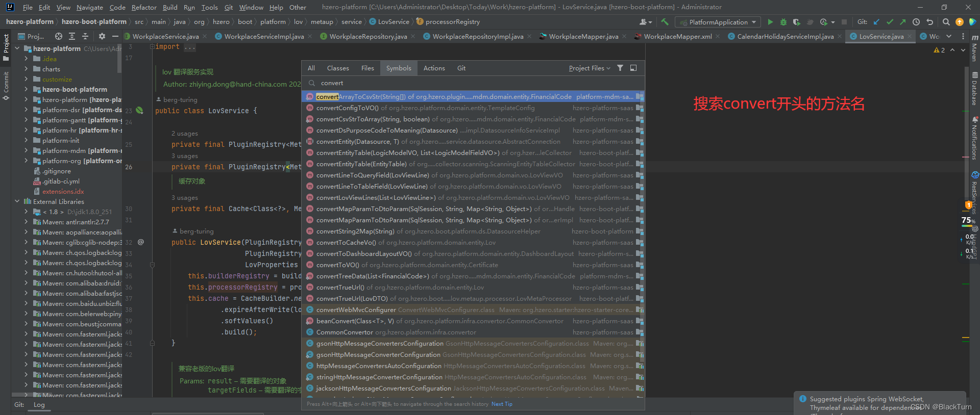Expand all icon in Project panel
The image size is (980, 415).
point(72,36)
